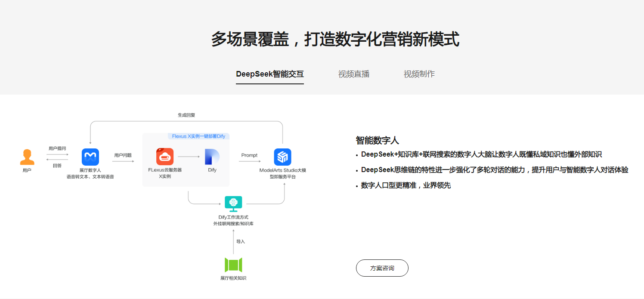Viewport: 644px width, 299px height.
Task: Switch to the 视频制作 tab
Action: pyautogui.click(x=419, y=74)
